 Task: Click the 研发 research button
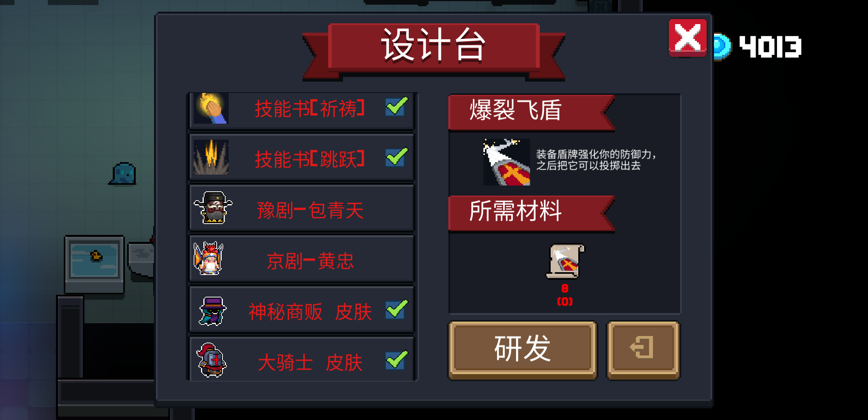click(x=523, y=349)
